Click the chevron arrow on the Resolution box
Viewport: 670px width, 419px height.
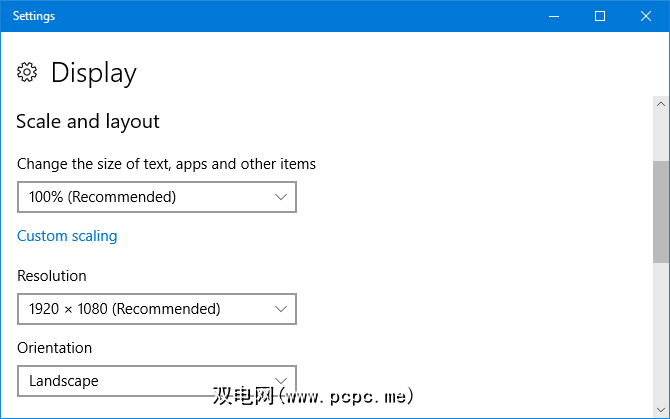tap(281, 309)
